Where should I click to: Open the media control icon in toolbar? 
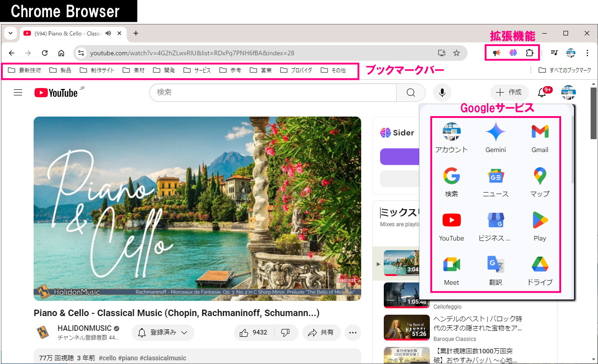click(554, 53)
